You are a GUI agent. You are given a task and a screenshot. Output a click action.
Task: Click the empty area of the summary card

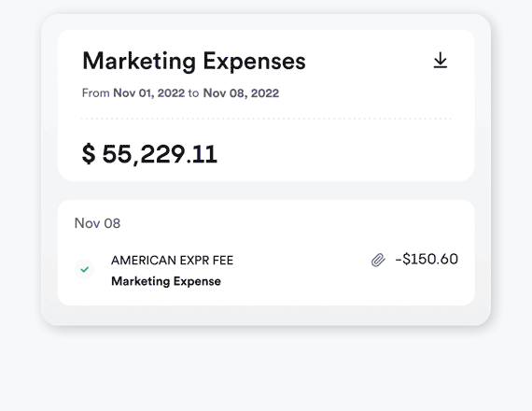[x=340, y=153]
